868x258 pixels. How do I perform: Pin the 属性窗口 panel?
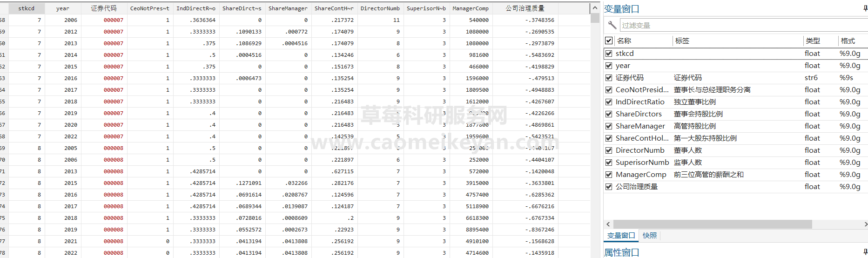[865, 252]
